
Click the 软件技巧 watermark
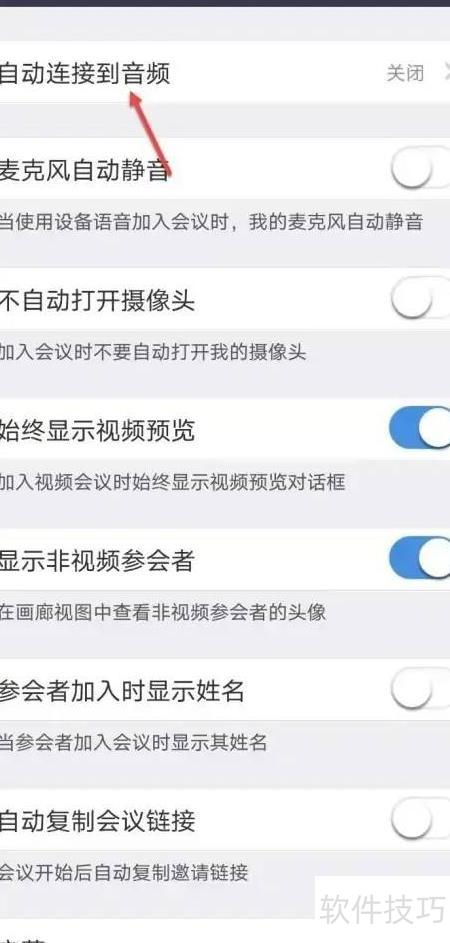(383, 908)
